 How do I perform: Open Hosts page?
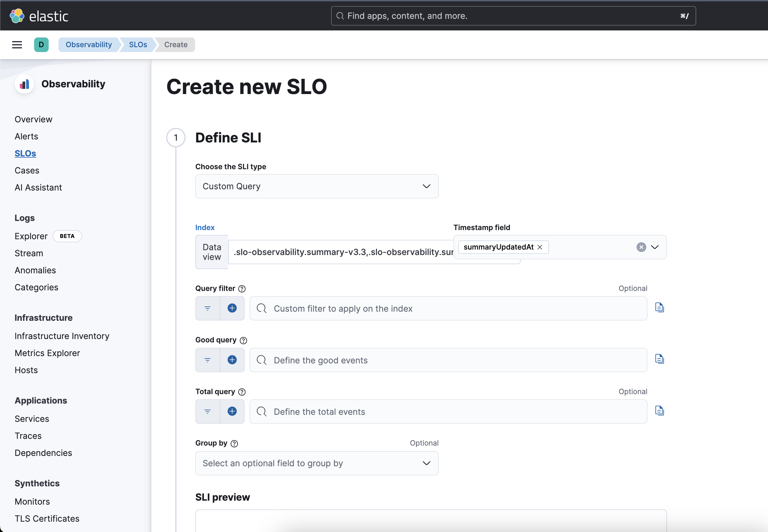(x=26, y=370)
